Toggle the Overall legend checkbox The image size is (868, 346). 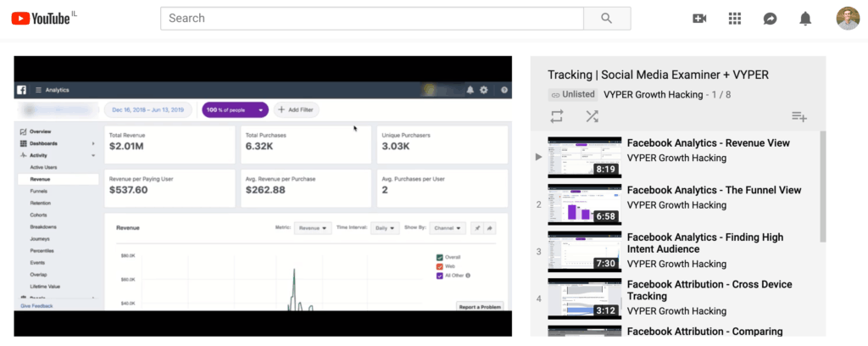(x=440, y=258)
